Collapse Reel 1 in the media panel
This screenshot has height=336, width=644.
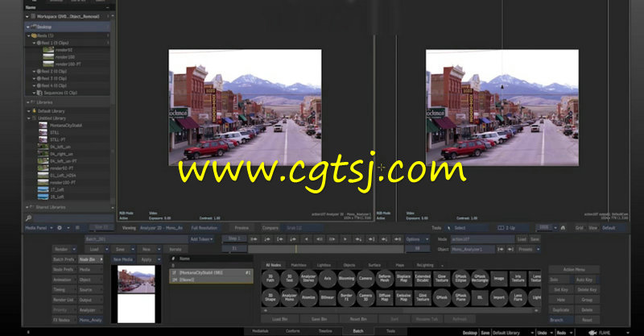[35, 43]
